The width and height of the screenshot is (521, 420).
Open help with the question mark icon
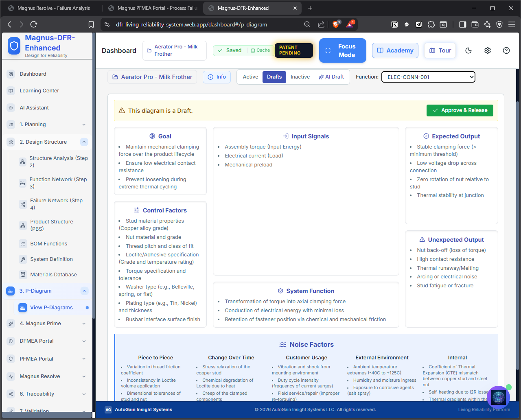[506, 50]
